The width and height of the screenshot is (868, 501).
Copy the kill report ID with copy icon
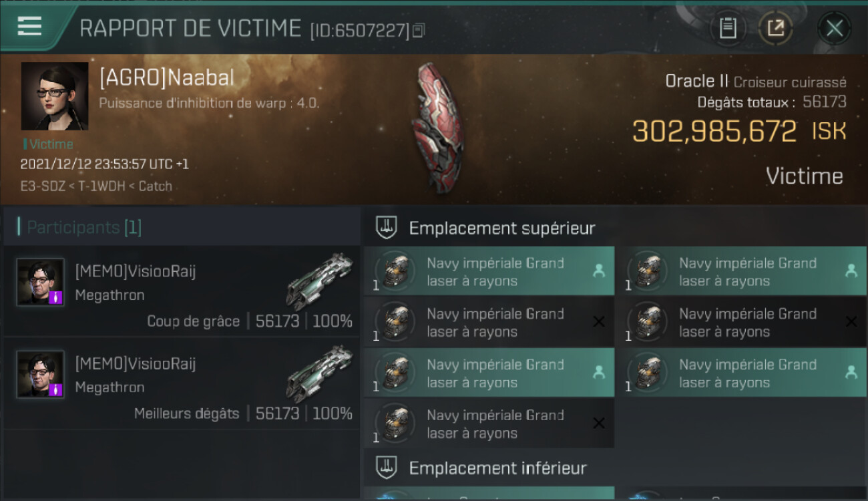point(419,30)
